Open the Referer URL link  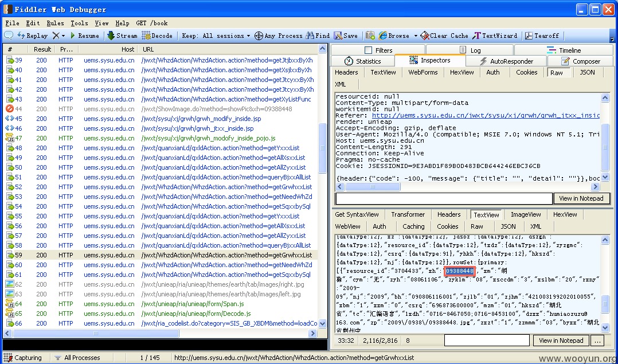[x=486, y=115]
